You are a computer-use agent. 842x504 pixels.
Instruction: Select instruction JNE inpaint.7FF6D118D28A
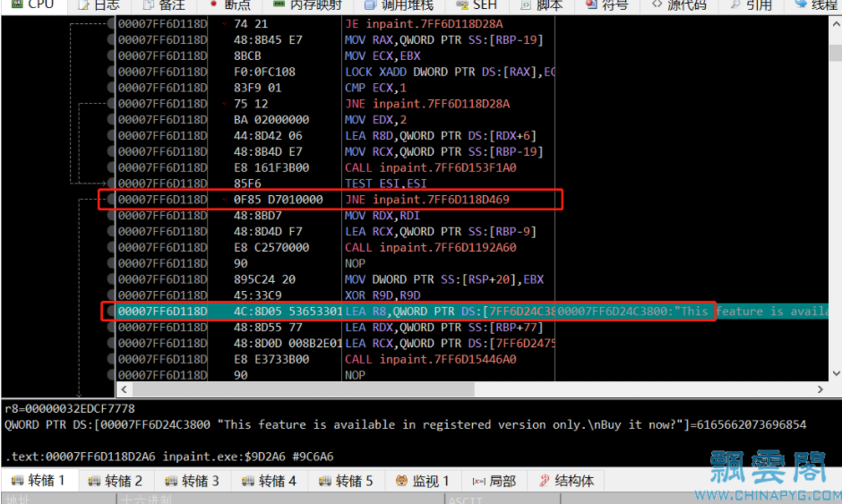[427, 104]
